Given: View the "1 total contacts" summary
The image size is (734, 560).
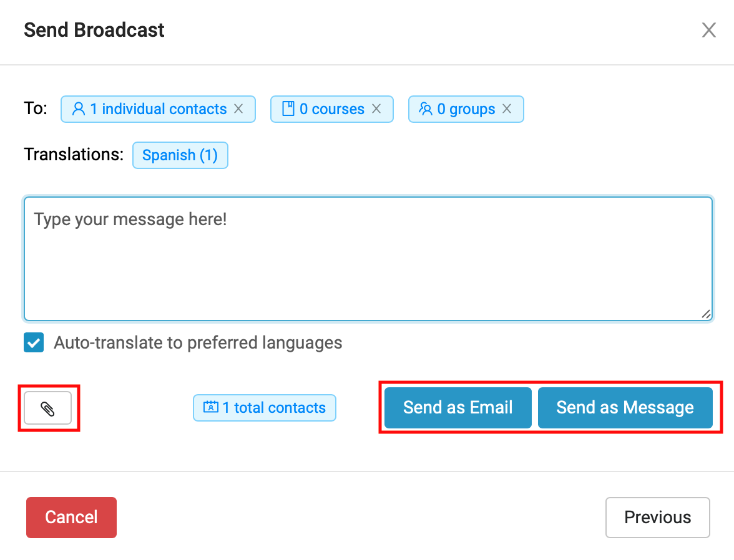Looking at the screenshot, I should point(273,408).
